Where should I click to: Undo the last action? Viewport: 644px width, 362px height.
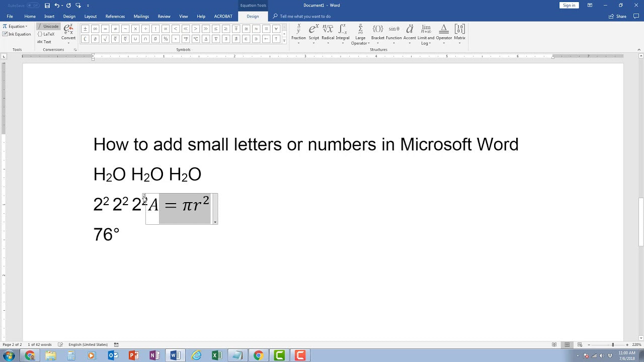point(57,6)
